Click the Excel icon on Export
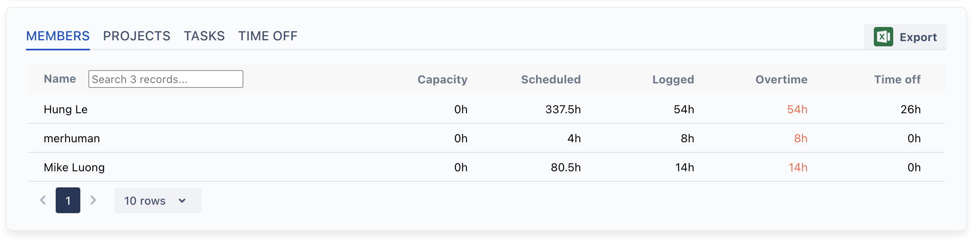980x245 pixels. tap(883, 37)
